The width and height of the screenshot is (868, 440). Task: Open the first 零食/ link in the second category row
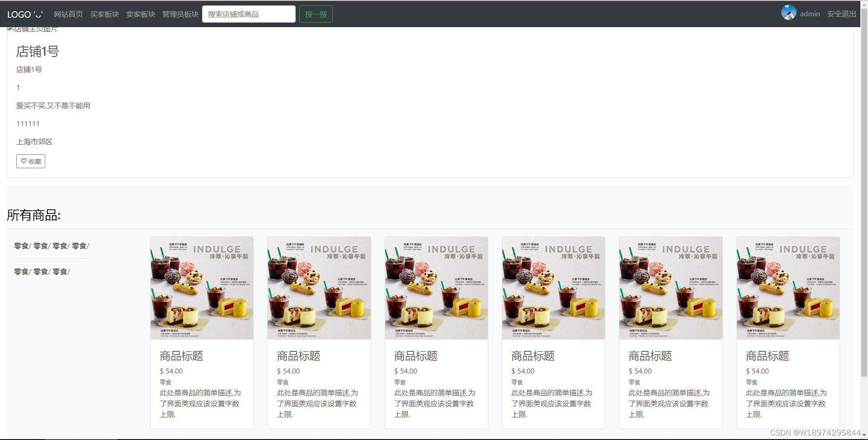pos(23,272)
